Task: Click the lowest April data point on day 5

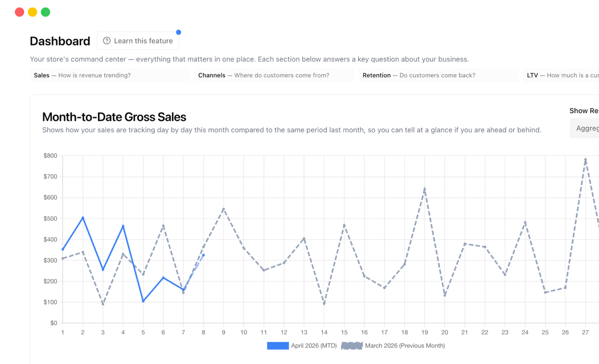Action: [x=143, y=301]
